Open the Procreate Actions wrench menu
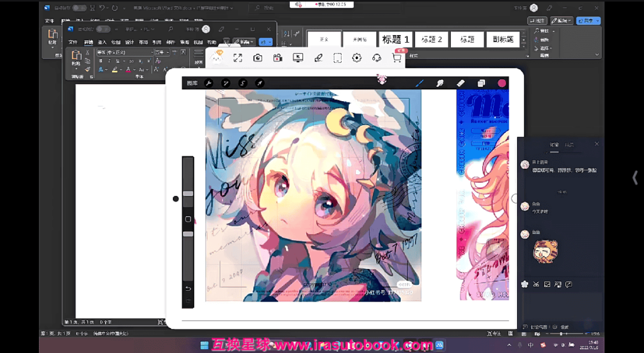This screenshot has width=644, height=353. [209, 84]
